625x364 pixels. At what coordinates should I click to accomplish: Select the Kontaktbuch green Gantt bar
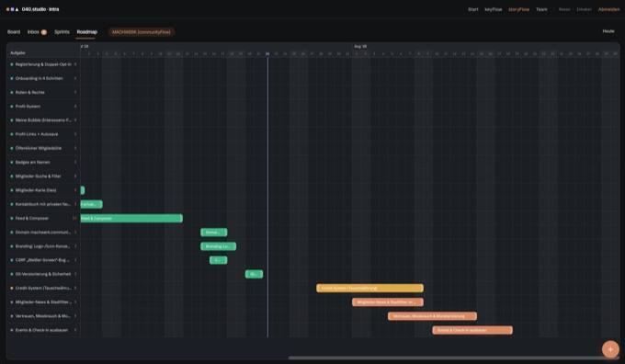tap(91, 204)
